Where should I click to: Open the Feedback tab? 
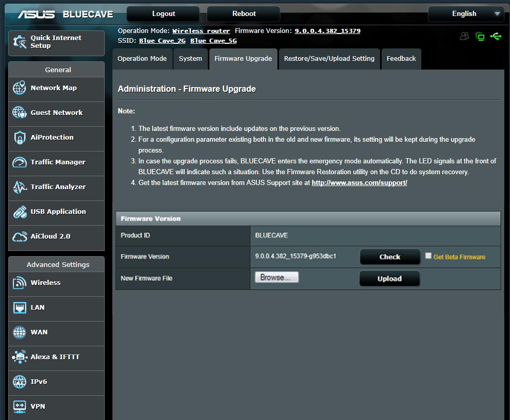pyautogui.click(x=401, y=59)
